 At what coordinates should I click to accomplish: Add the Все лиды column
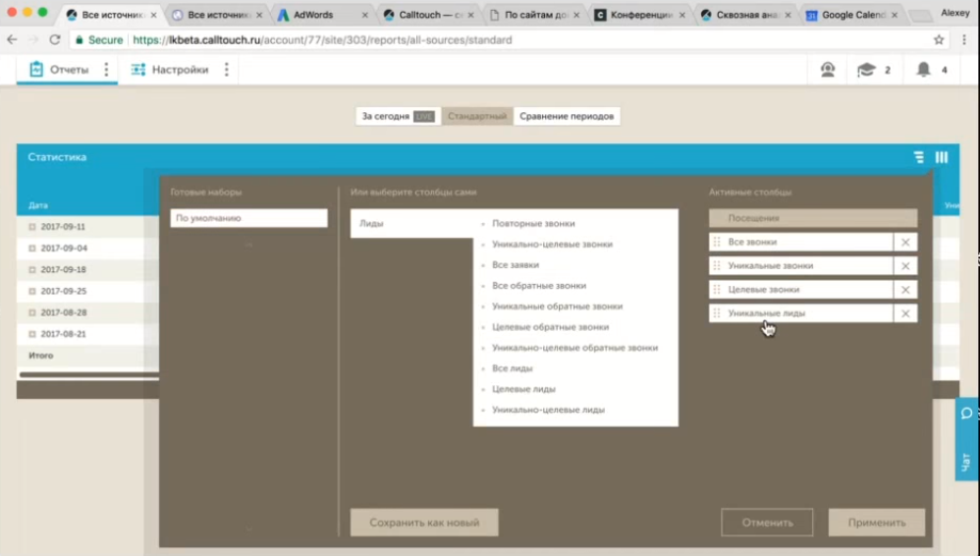point(512,367)
